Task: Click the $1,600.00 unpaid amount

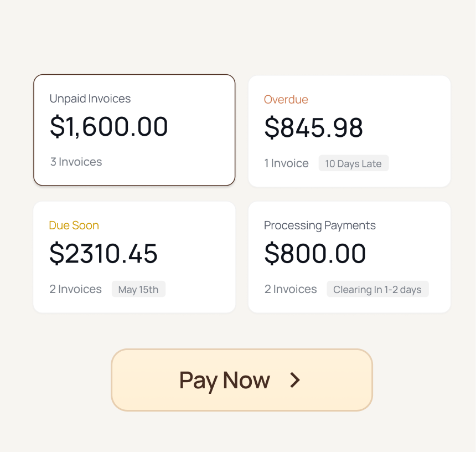Action: click(x=109, y=126)
